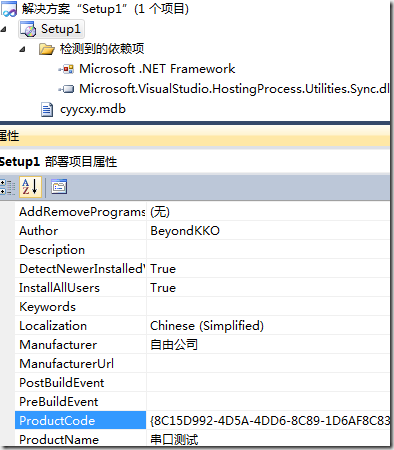Open the property pages icon
394x450 pixels.
coord(59,187)
